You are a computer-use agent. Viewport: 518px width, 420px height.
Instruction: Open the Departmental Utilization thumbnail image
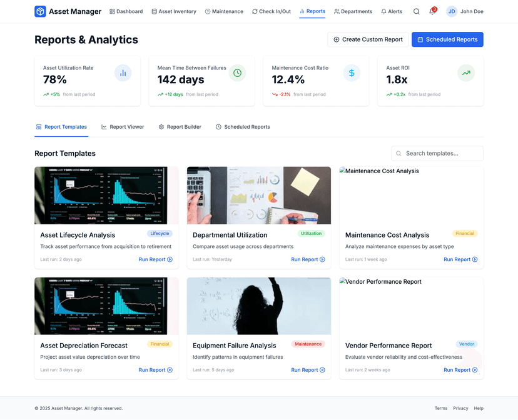(259, 195)
